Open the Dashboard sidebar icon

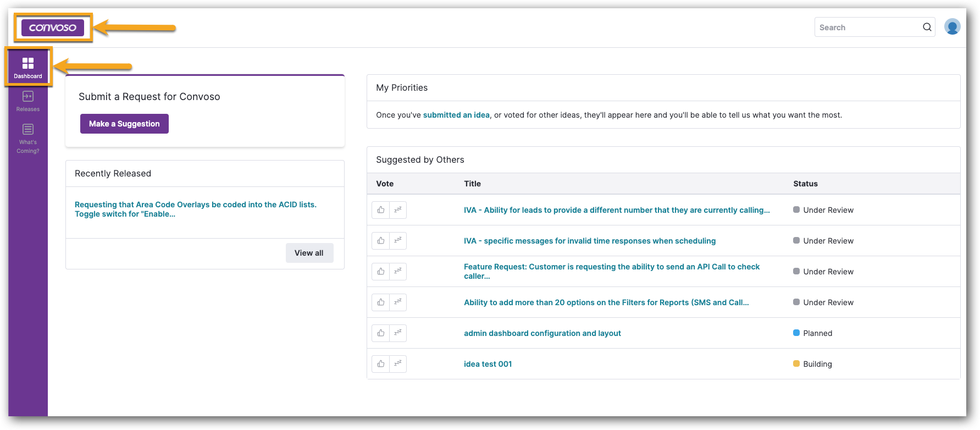tap(28, 67)
